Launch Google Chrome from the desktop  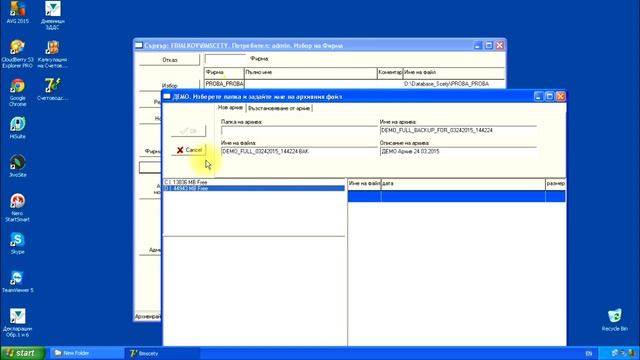tap(18, 93)
